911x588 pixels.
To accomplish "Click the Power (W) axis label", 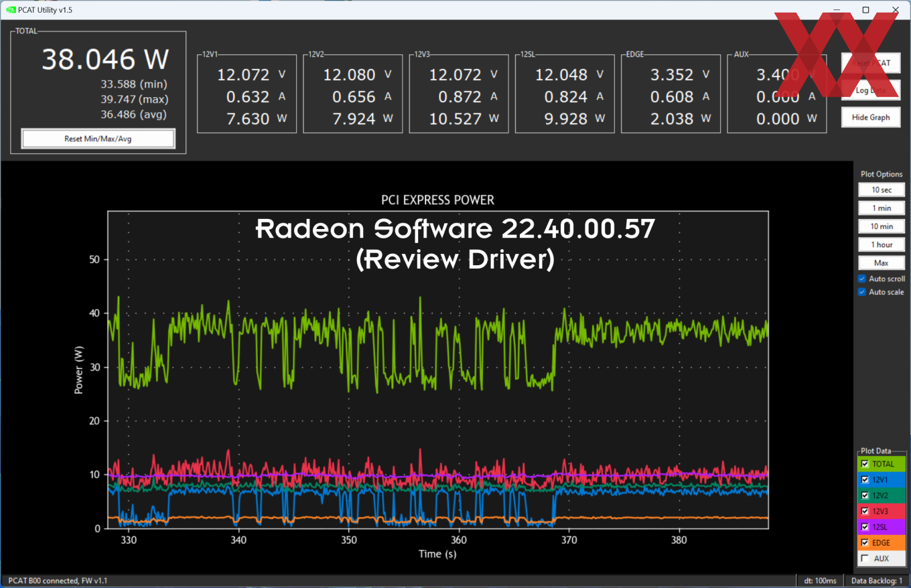I will (x=79, y=369).
